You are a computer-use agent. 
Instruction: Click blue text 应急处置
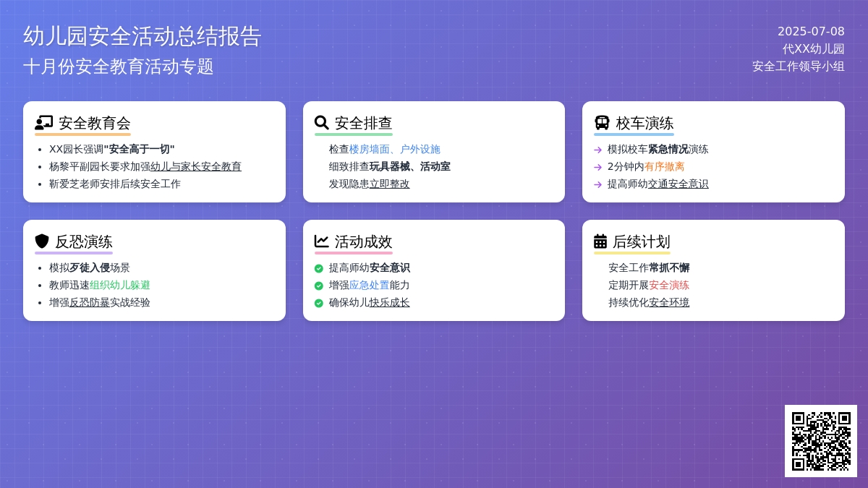point(370,285)
